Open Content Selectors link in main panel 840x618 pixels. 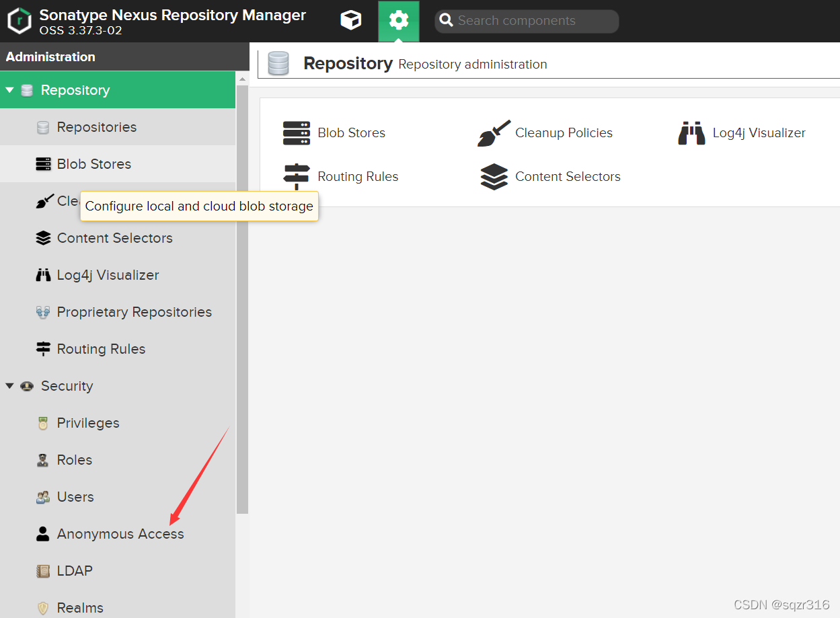click(x=568, y=177)
